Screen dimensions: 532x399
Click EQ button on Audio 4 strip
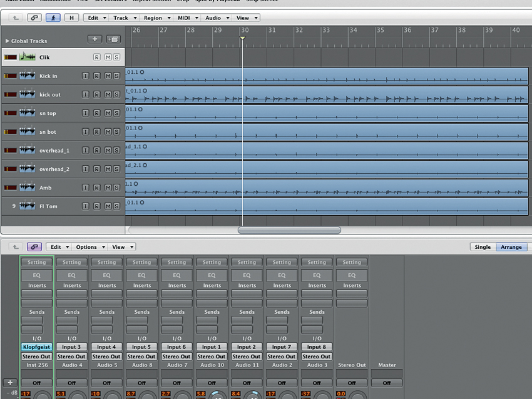71,275
